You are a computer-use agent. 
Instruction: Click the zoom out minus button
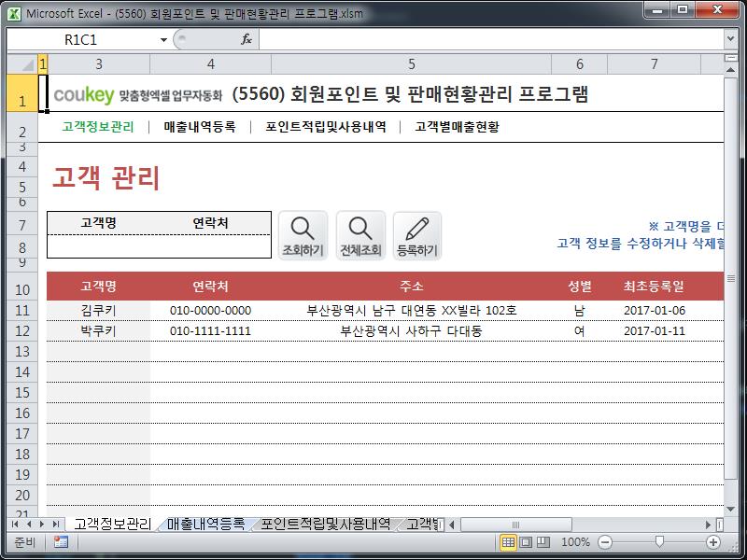[605, 542]
